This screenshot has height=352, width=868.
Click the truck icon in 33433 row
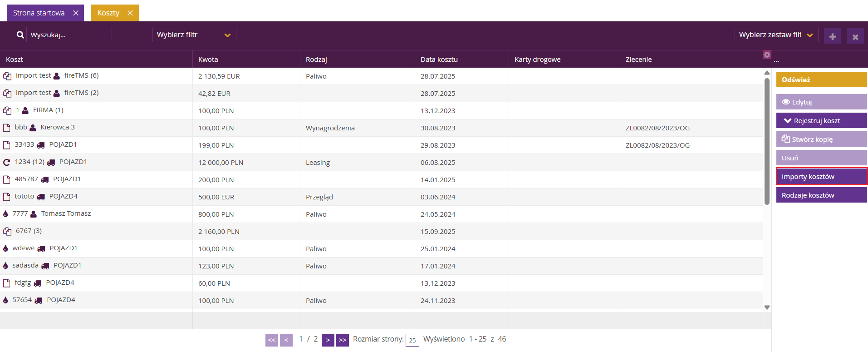point(41,145)
